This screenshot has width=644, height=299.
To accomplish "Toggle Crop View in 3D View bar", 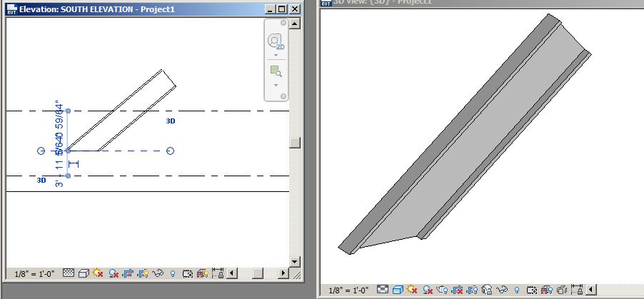I will coord(457,290).
